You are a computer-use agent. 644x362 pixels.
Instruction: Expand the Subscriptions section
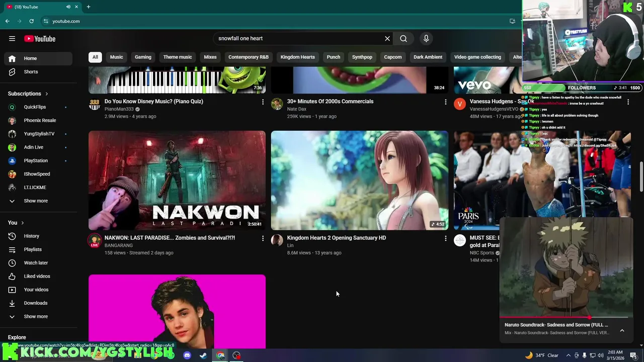tap(28, 94)
